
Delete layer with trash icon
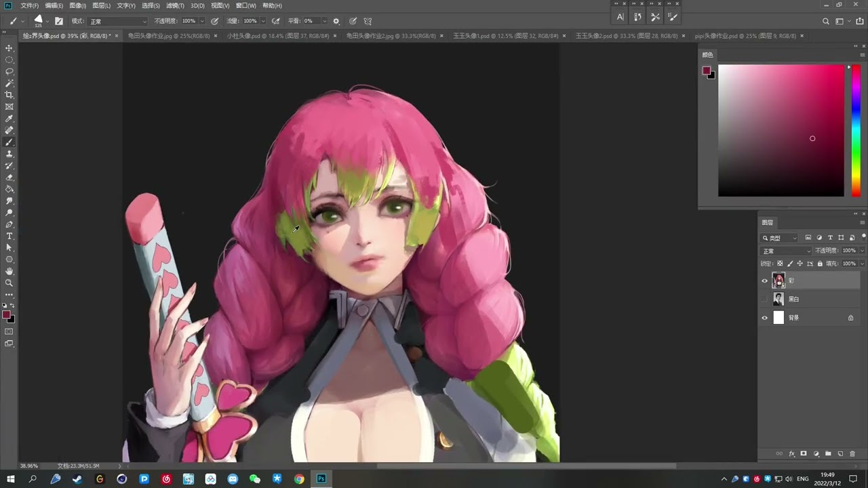pyautogui.click(x=852, y=453)
